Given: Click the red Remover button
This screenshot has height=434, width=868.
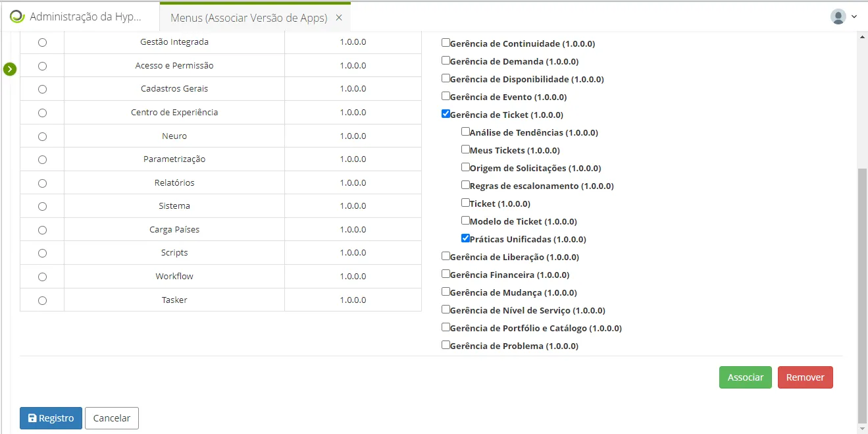Looking at the screenshot, I should [805, 377].
